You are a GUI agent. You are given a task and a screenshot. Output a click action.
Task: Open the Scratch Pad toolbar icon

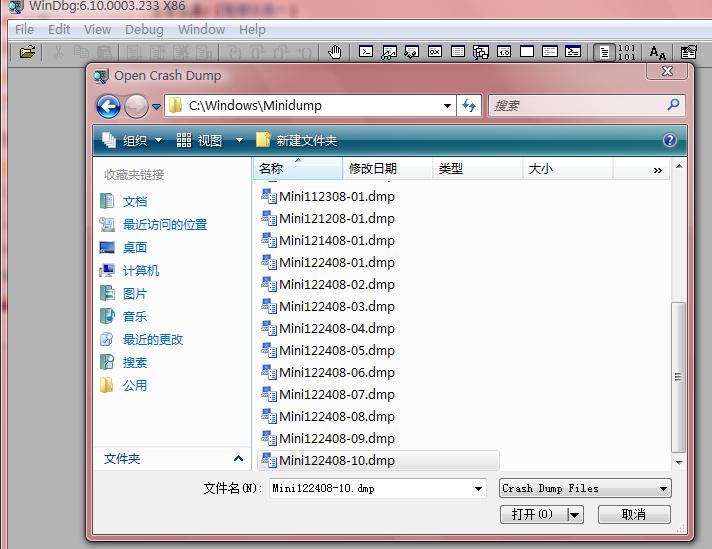[x=527, y=52]
